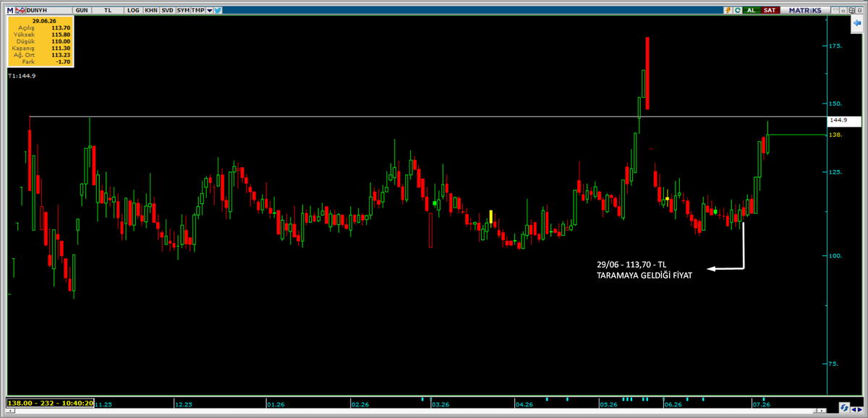The height and width of the screenshot is (418, 868).
Task: Expand the toolbar dropdown arrow beside TMP
Action: pos(209,10)
